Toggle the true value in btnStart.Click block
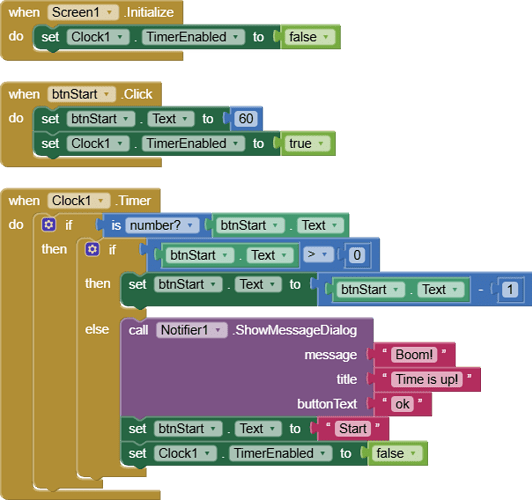Screen dimensions: 532x500 (x=307, y=143)
